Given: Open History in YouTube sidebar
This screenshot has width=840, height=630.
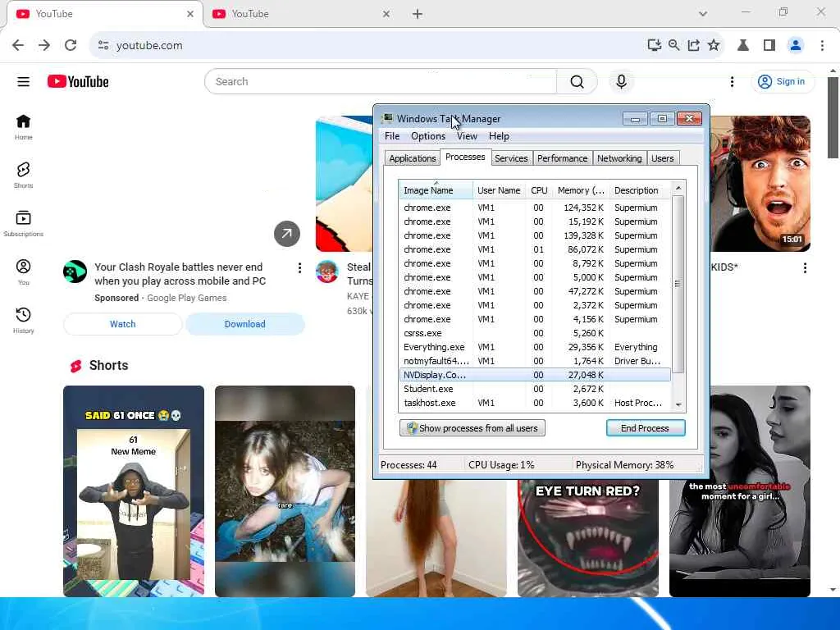Looking at the screenshot, I should (23, 321).
